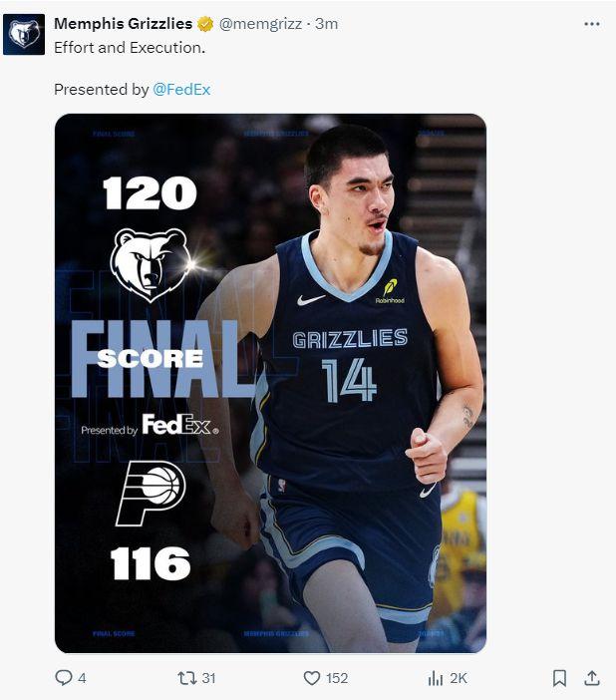Open the Memphis Grizzlies profile avatar
This screenshot has width=616, height=700.
[x=24, y=34]
